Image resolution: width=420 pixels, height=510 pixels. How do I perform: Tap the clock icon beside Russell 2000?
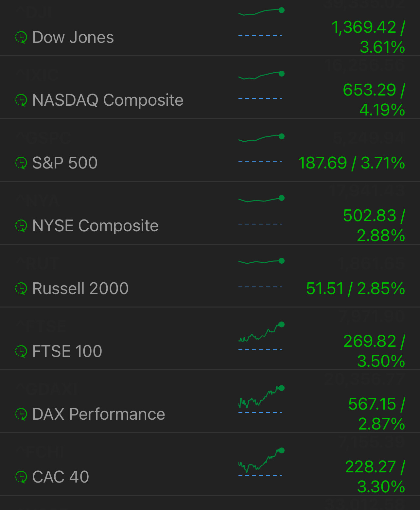[21, 289]
